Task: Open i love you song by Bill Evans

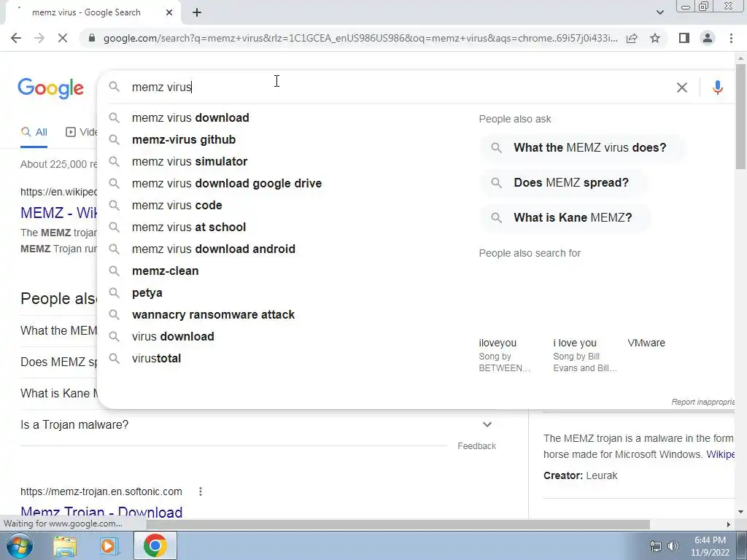Action: pos(584,355)
